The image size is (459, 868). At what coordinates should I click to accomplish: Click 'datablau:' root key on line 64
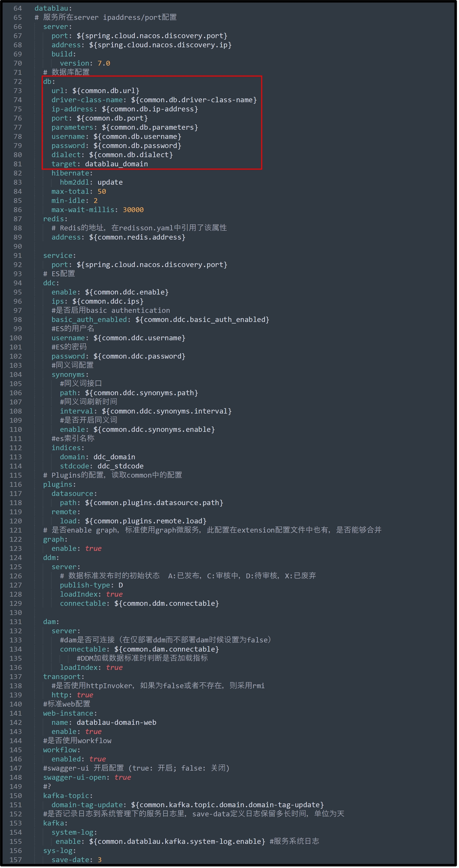(x=53, y=8)
